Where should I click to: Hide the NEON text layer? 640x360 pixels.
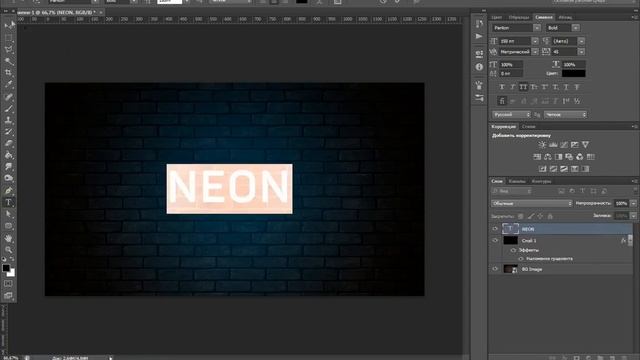pyautogui.click(x=495, y=229)
